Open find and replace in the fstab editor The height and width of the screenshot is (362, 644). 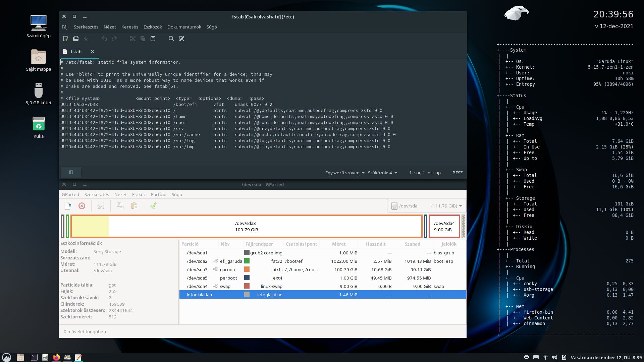point(181,39)
